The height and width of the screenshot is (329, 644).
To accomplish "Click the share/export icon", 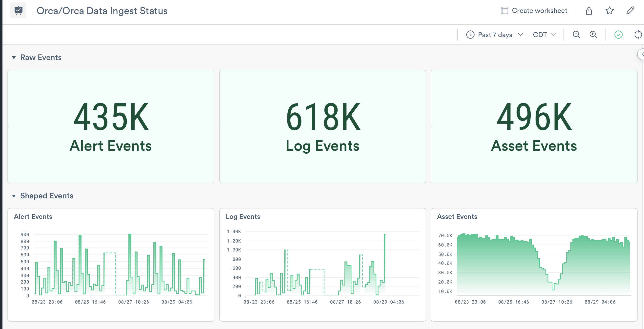I will pyautogui.click(x=589, y=11).
